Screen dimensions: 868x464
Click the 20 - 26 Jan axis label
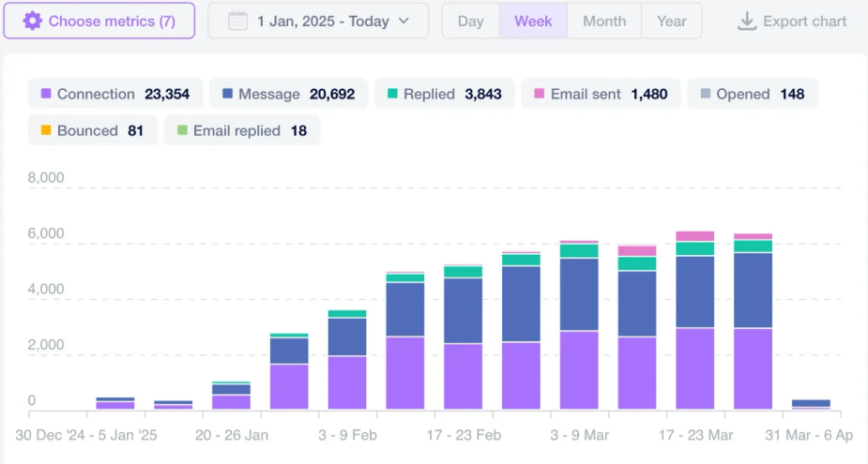232,436
